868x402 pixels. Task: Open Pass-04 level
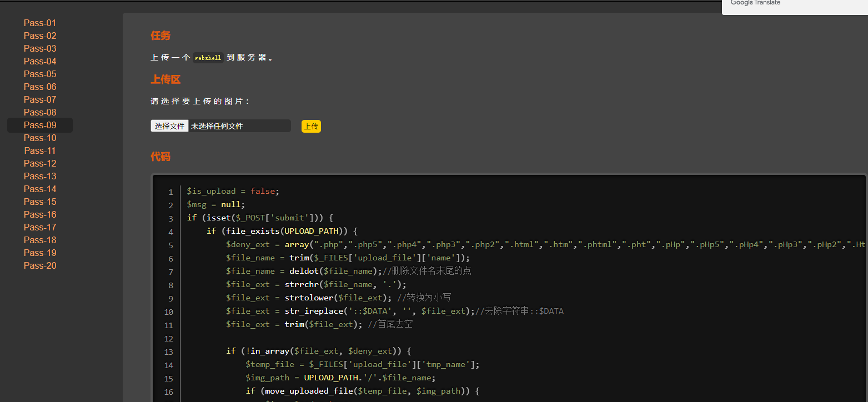[x=40, y=61]
